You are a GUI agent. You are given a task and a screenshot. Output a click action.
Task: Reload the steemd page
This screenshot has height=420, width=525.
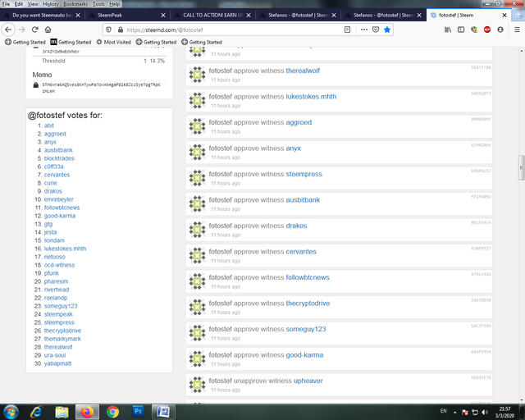pos(34,30)
